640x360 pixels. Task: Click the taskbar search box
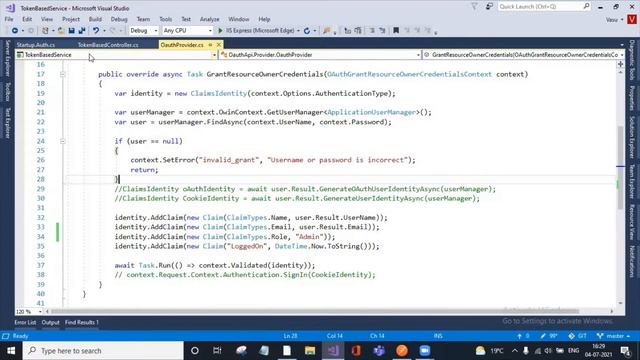click(103, 351)
